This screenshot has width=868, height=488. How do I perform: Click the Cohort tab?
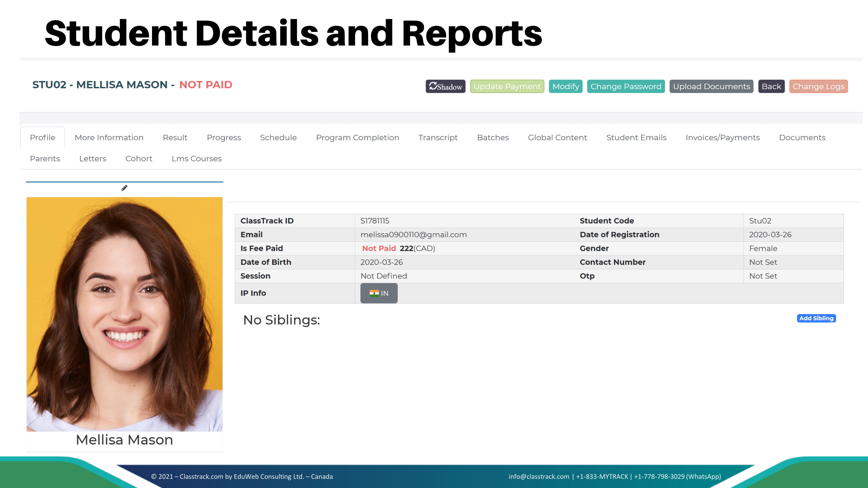click(139, 158)
